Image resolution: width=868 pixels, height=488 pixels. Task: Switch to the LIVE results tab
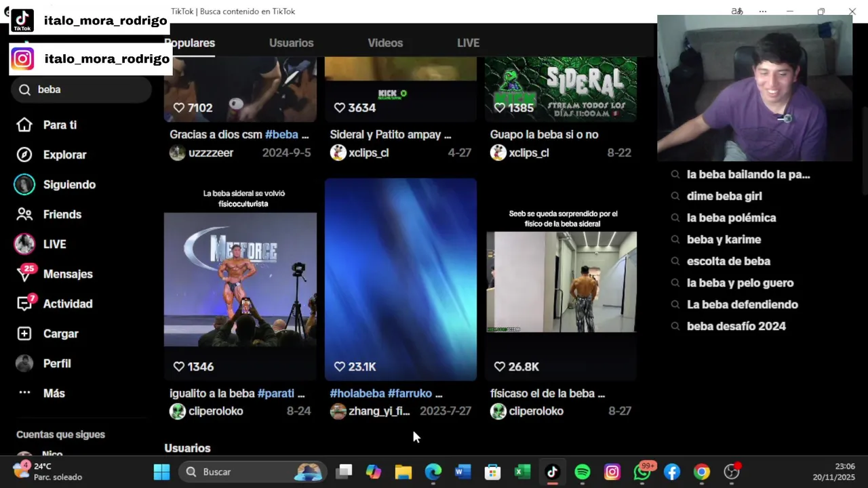[468, 43]
